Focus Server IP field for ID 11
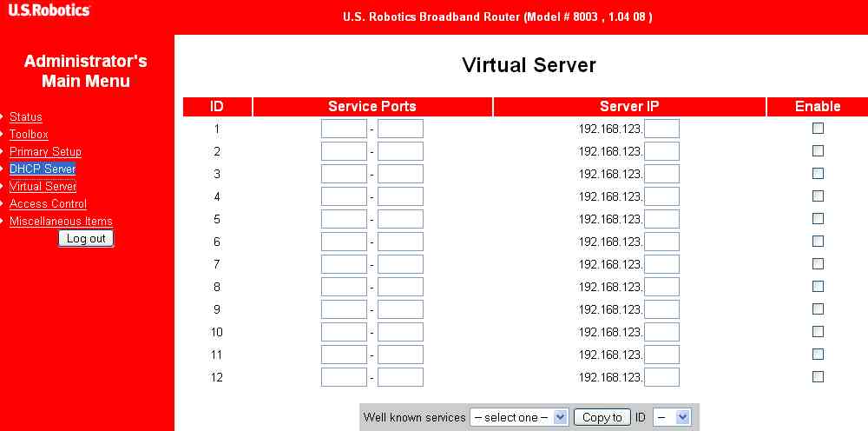This screenshot has height=431, width=868. click(661, 355)
